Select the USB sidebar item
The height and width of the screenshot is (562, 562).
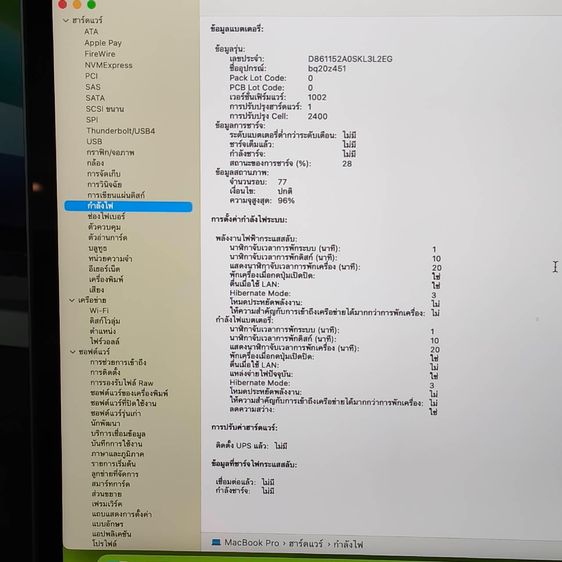pos(94,142)
